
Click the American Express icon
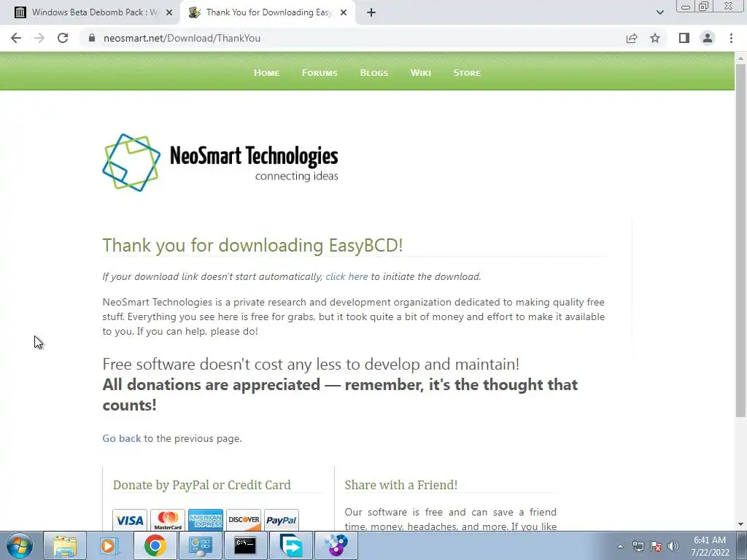205,520
